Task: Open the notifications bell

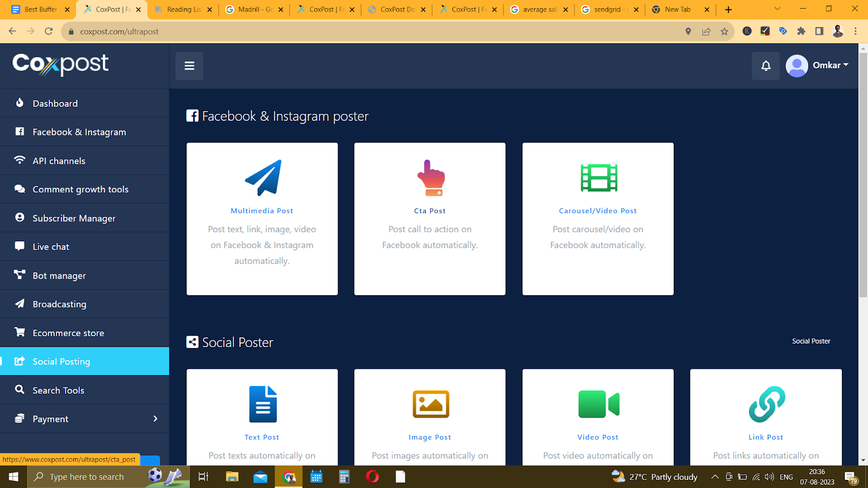Action: (765, 66)
